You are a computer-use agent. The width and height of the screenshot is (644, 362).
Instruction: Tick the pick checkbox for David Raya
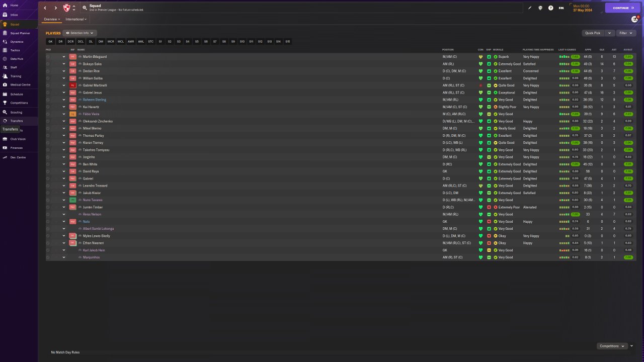click(x=48, y=171)
